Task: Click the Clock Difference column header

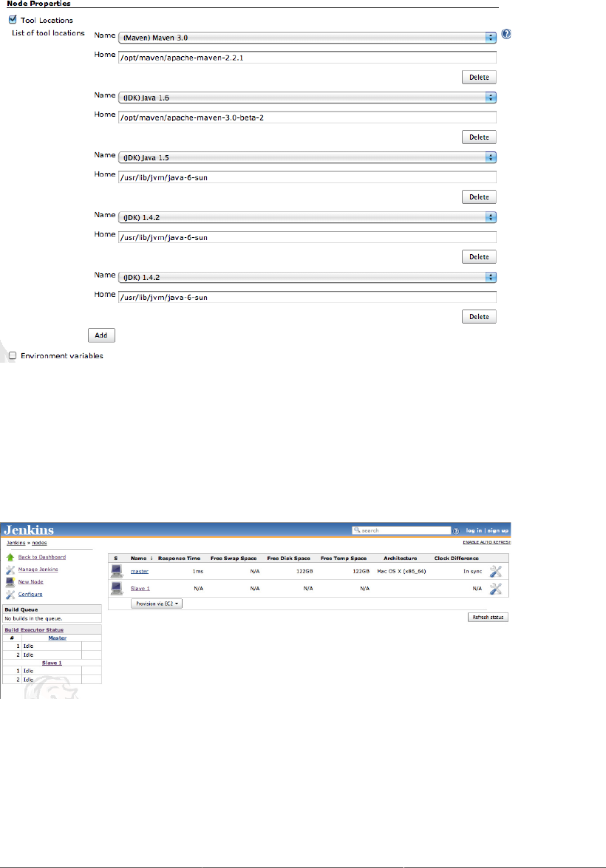Action: pyautogui.click(x=457, y=558)
